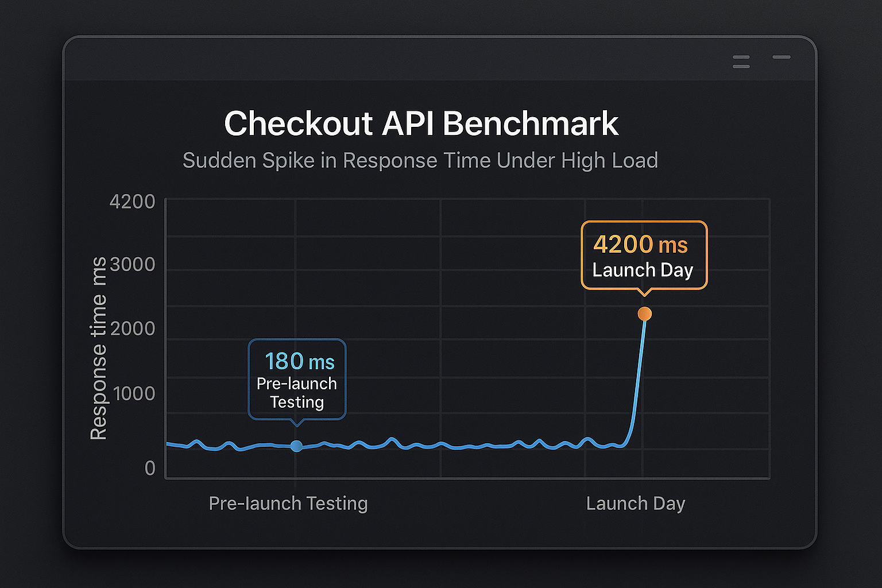The image size is (882, 588).
Task: Click the blue 180 ms value text
Action: [299, 362]
